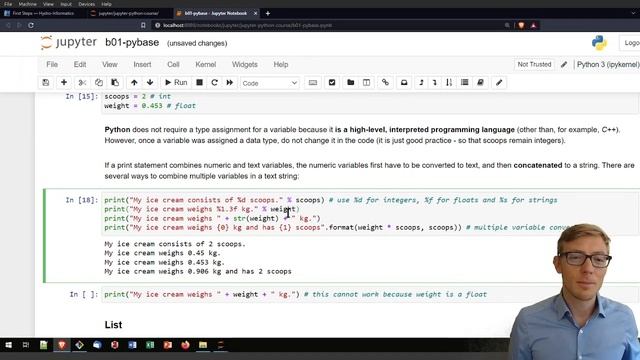640x360 pixels.
Task: Click code cell In [15] defining scoops
Action: click(x=369, y=102)
